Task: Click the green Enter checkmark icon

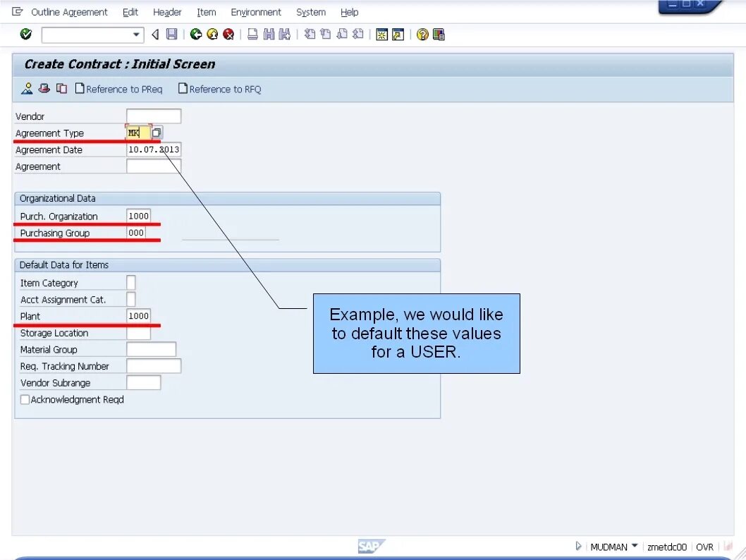Action: [x=25, y=34]
